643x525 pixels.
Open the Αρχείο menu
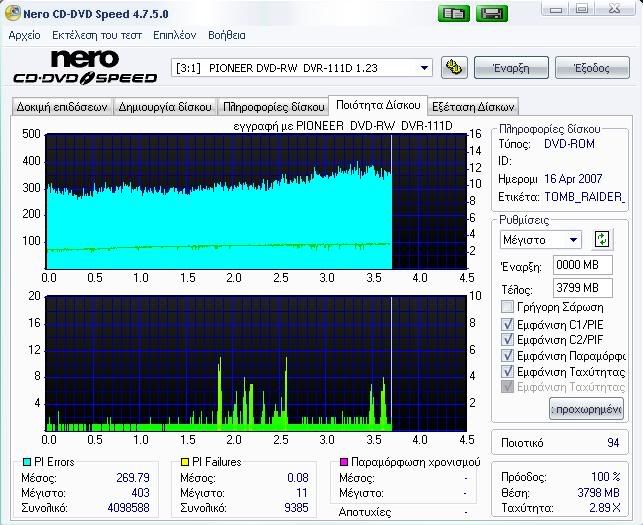pyautogui.click(x=24, y=34)
